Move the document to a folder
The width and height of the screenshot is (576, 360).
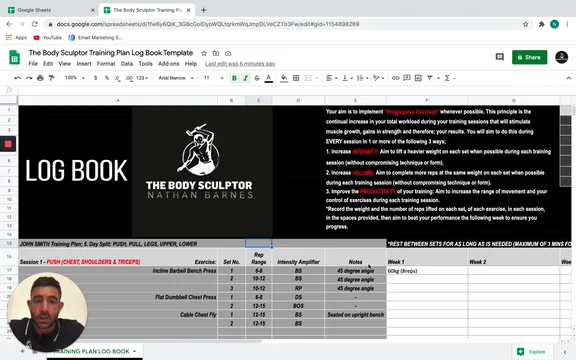[216, 53]
